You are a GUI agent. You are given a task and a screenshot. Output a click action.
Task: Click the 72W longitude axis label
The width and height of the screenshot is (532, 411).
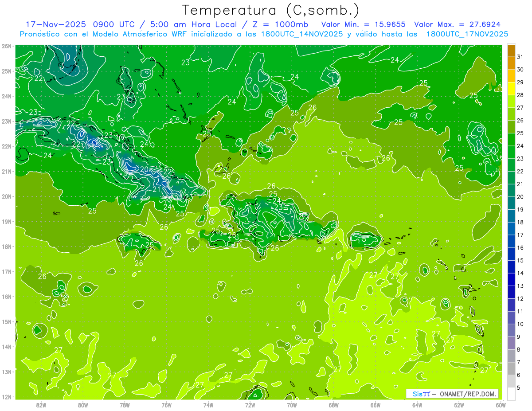pos(250,405)
